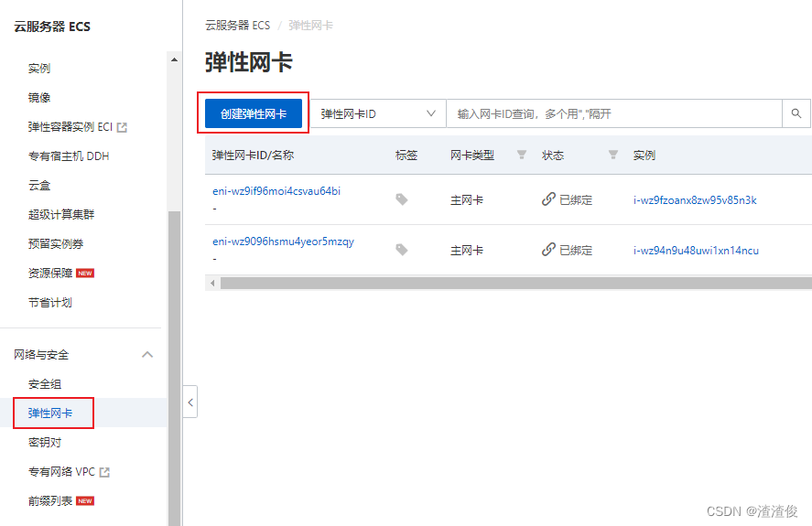Screen dimensions: 812x526
Task: Open 超级计算集群 sidebar item
Action: [61, 214]
